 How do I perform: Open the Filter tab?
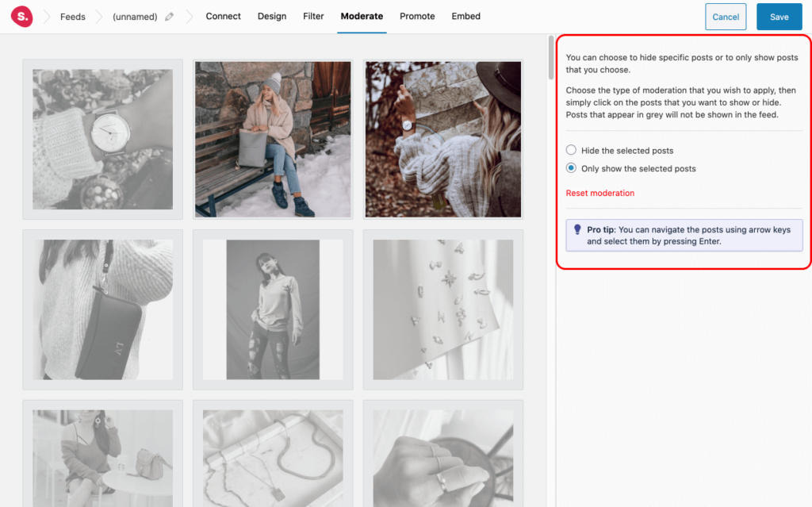pyautogui.click(x=313, y=16)
